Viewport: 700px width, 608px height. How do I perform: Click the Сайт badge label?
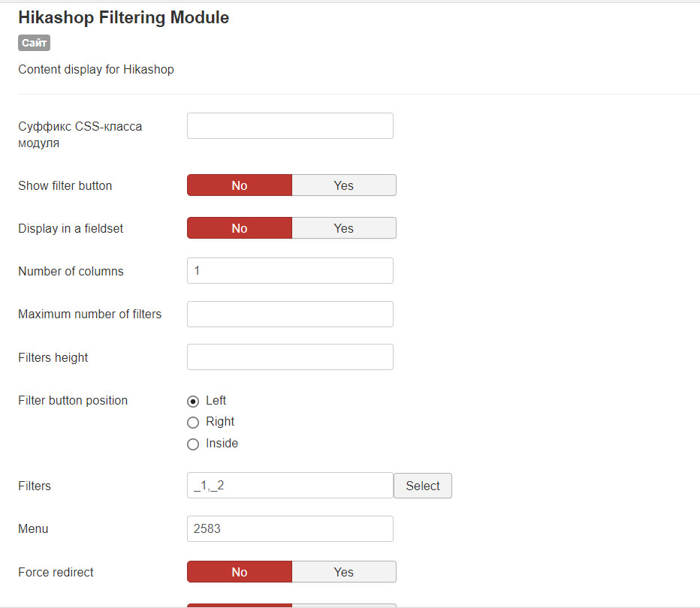point(34,43)
